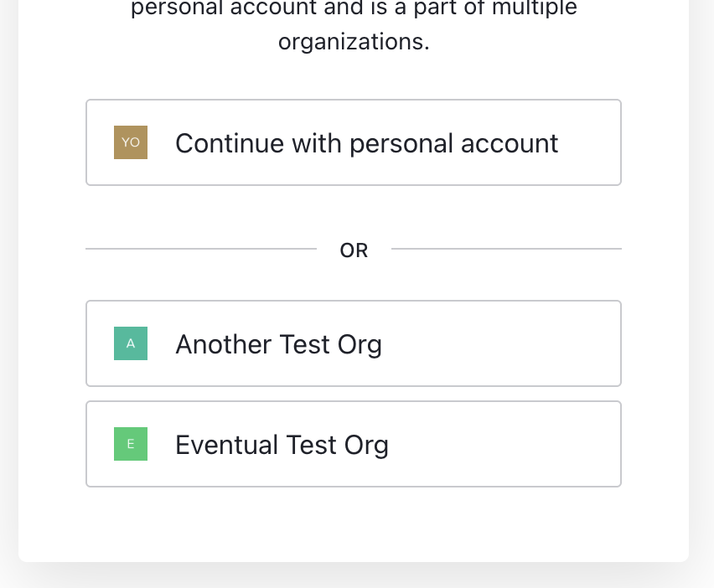Click the divider line left of OR

pos(201,249)
